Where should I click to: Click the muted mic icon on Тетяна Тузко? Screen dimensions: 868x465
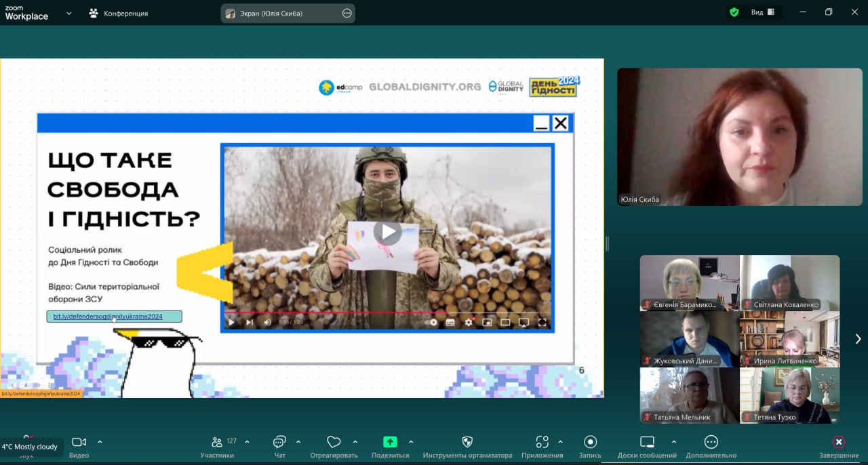pyautogui.click(x=747, y=418)
